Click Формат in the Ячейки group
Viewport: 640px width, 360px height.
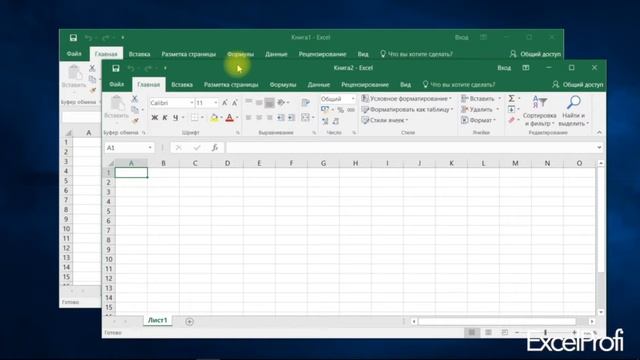click(x=478, y=120)
